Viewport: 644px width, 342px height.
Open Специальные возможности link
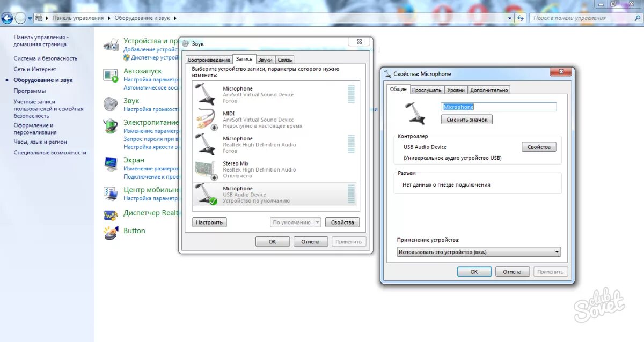(50, 153)
